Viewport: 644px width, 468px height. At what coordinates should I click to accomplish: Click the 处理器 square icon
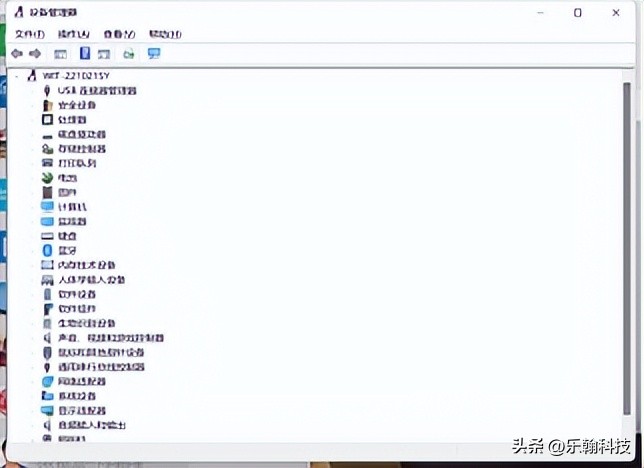(48, 120)
